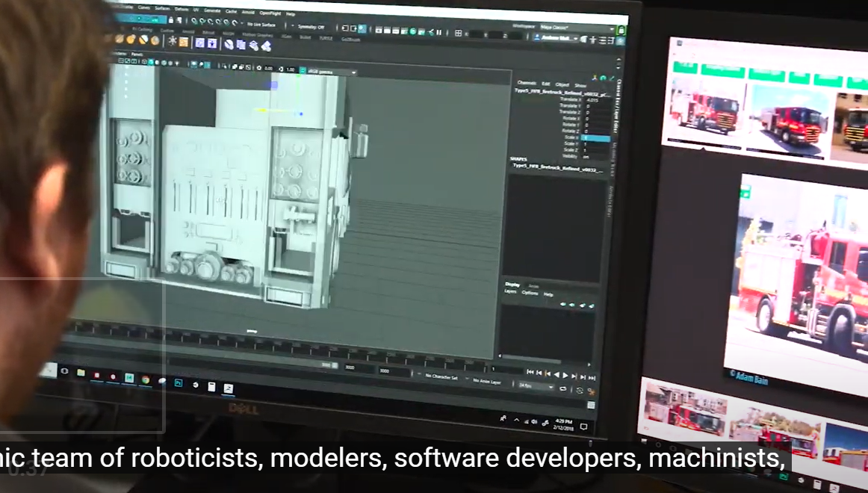Enable Snap to points magnet icon
868x493 pixels.
coord(211,22)
